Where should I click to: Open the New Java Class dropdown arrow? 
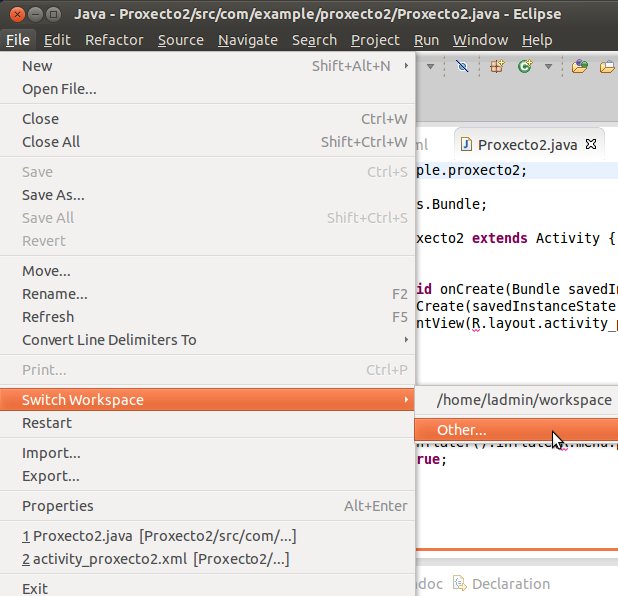(x=548, y=66)
